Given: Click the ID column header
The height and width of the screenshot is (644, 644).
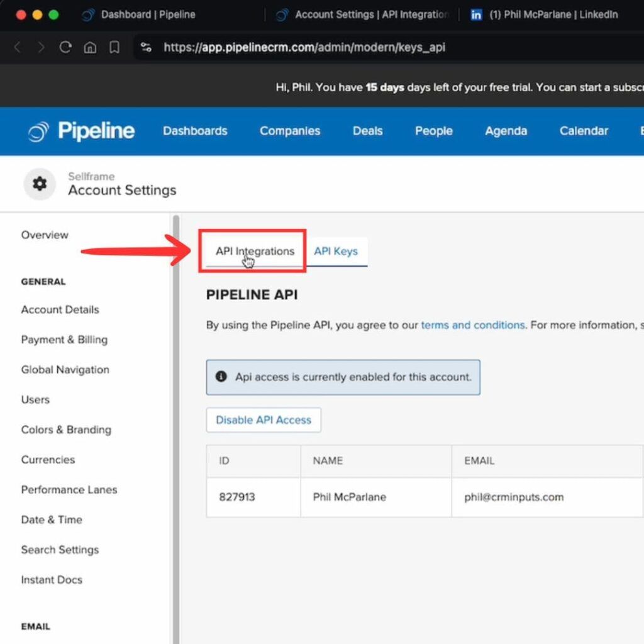Looking at the screenshot, I should 253,461.
